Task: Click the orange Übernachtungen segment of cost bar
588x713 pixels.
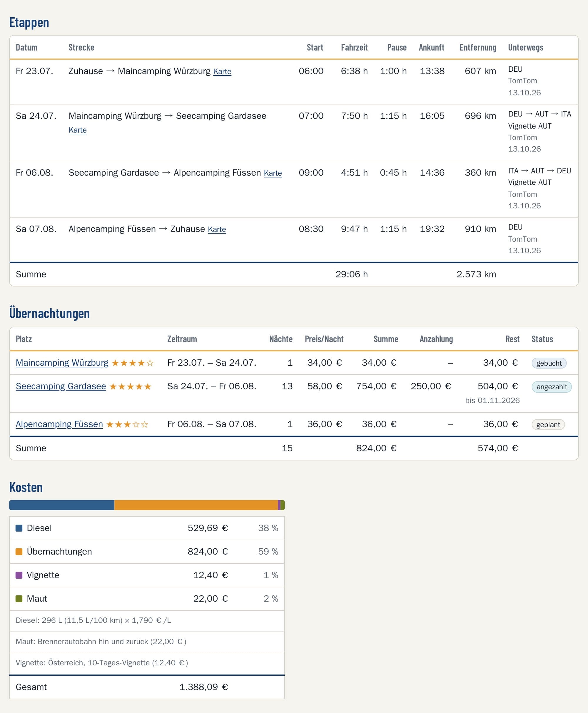Action: (196, 505)
